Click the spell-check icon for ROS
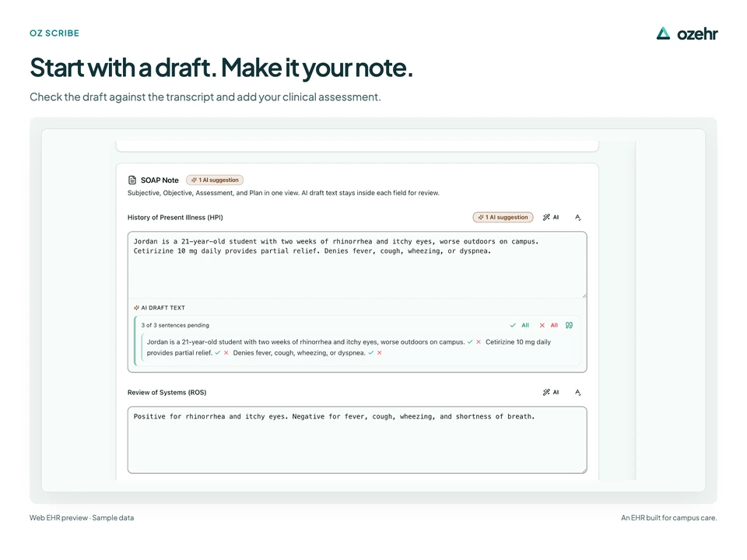 click(x=578, y=393)
